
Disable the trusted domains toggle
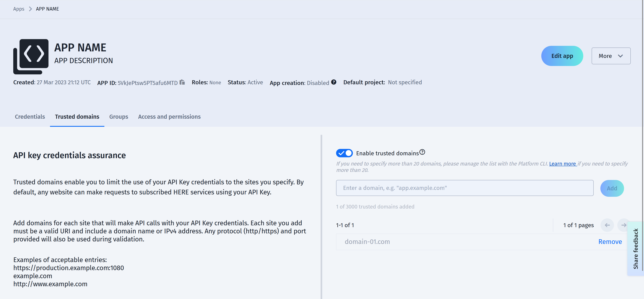pos(344,153)
